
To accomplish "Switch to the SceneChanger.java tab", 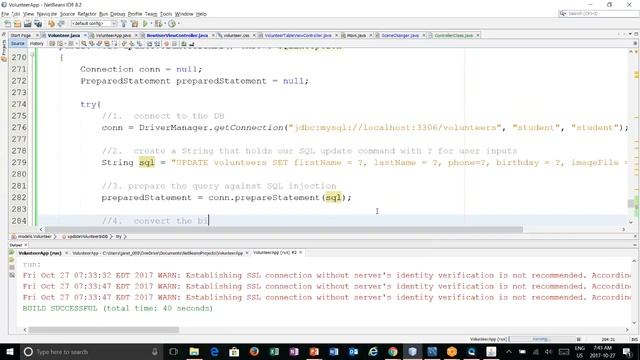I will click(400, 36).
